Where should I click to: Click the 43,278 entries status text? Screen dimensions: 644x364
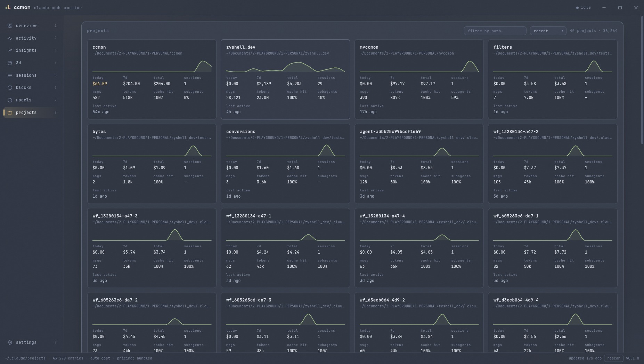68,358
